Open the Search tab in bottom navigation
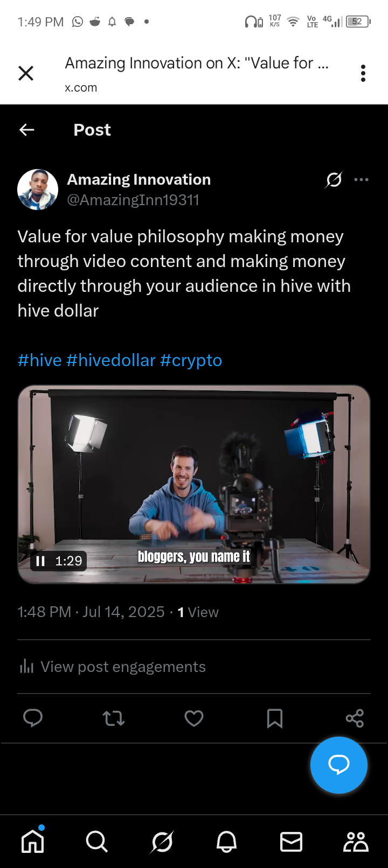Image resolution: width=388 pixels, height=868 pixels. 97,842
